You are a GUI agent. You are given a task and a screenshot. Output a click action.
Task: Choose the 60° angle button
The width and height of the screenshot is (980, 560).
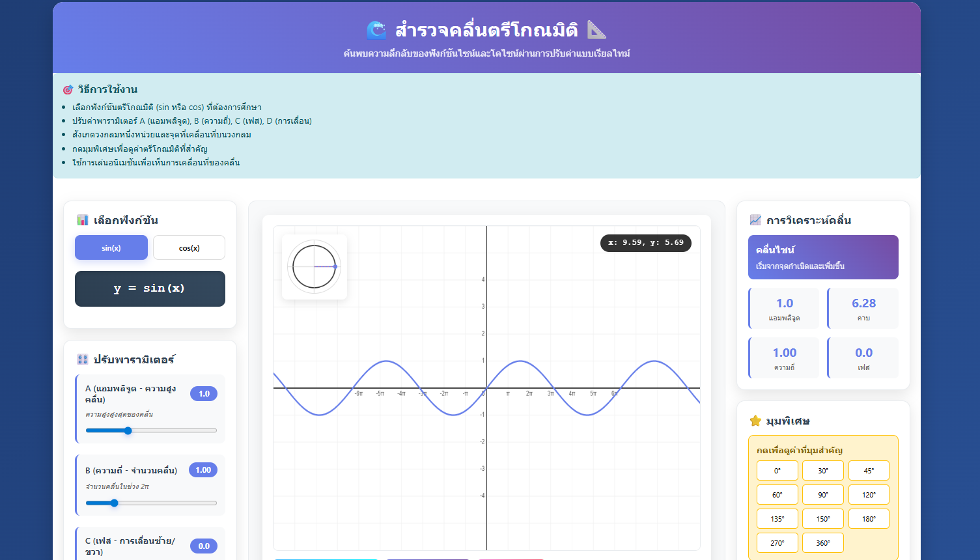pos(777,495)
